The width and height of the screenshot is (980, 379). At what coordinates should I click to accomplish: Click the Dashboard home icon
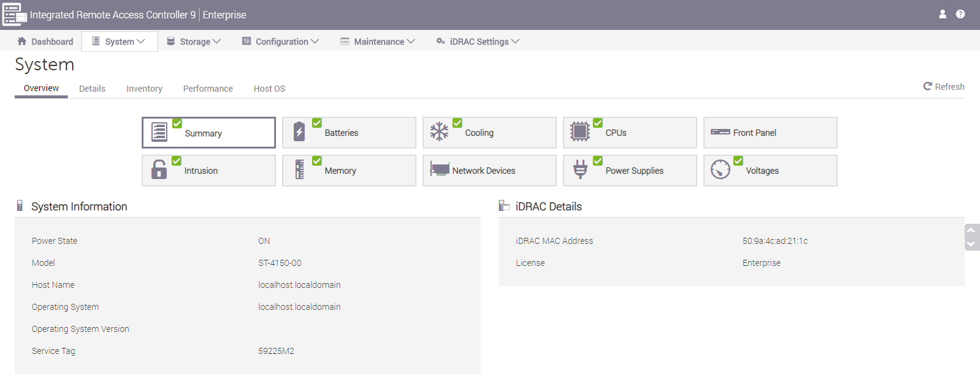point(22,41)
